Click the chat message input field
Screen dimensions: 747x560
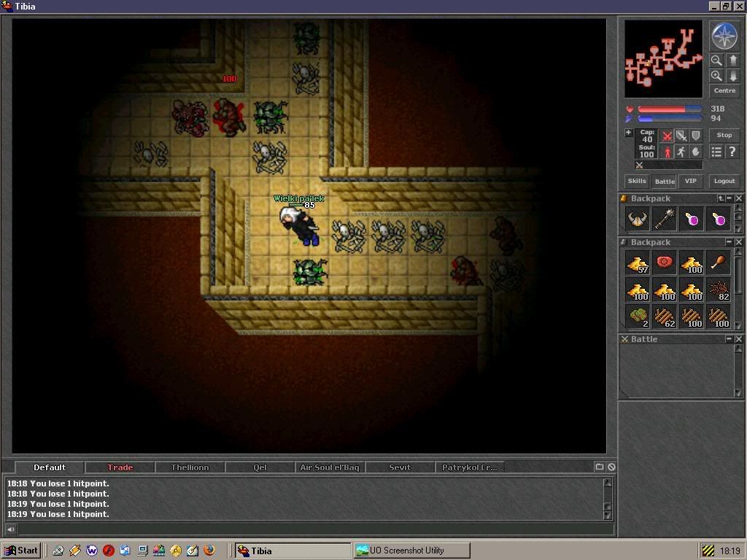pyautogui.click(x=315, y=529)
